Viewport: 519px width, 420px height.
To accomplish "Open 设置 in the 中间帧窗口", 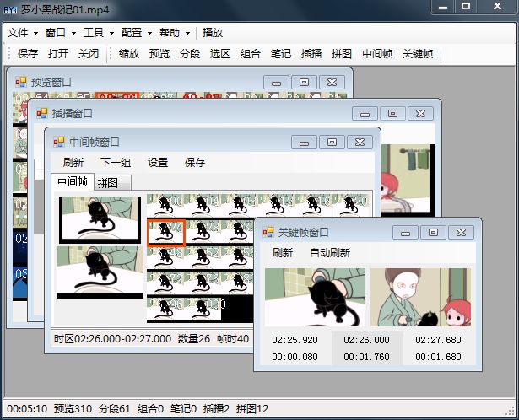I will pyautogui.click(x=158, y=162).
